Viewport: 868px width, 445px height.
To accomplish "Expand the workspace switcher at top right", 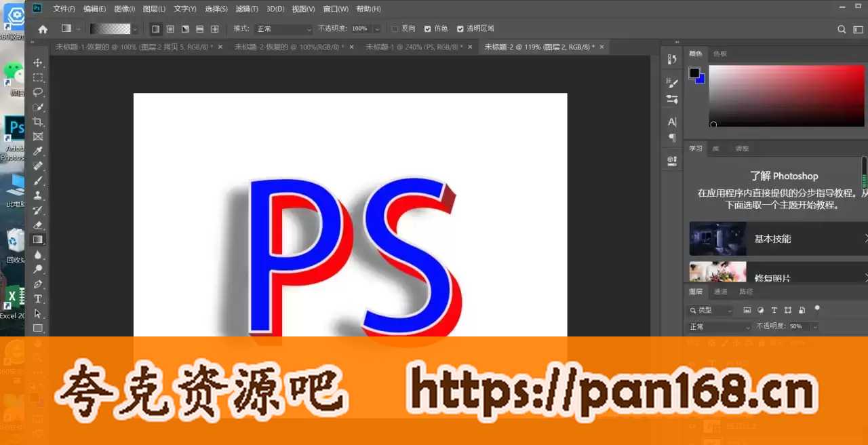I will pyautogui.click(x=858, y=29).
